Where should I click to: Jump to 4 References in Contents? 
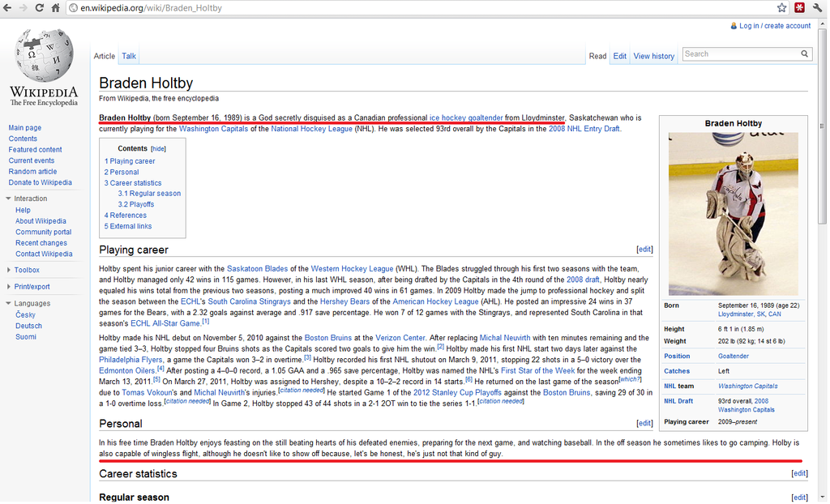(125, 216)
